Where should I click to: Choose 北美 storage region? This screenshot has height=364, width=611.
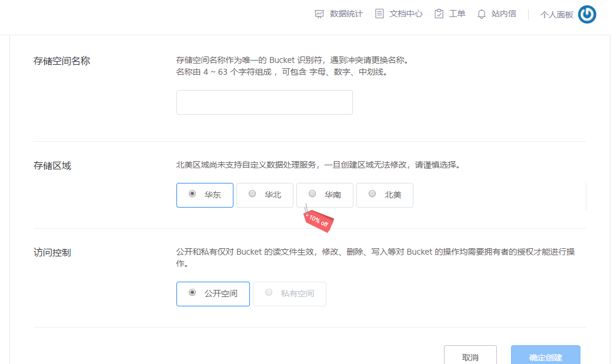pos(385,195)
